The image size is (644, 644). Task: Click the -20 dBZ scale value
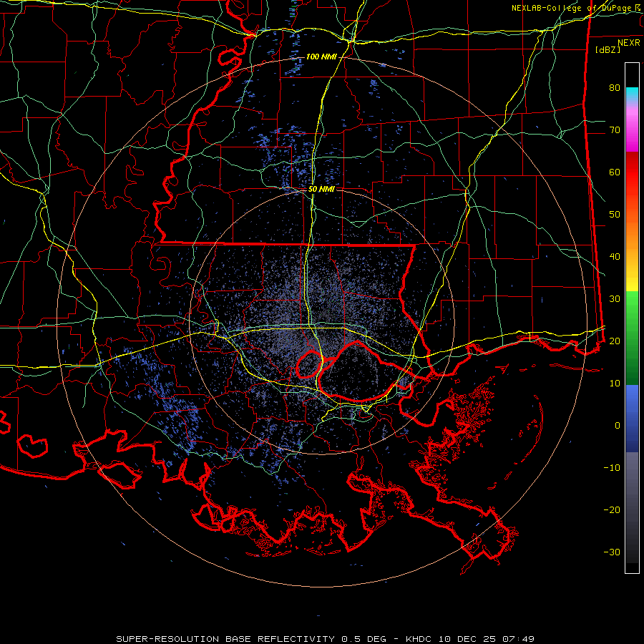pos(612,509)
